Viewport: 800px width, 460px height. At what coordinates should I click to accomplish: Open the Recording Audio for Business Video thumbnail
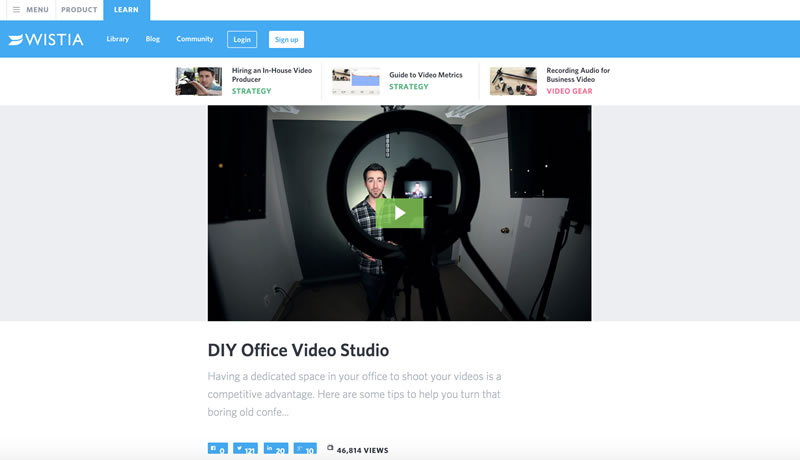[513, 81]
